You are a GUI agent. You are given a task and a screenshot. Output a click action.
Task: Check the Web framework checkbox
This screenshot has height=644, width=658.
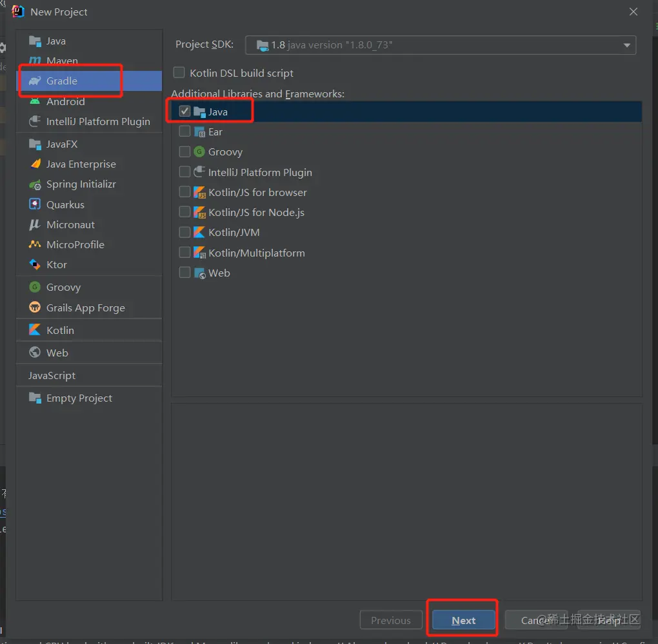coord(184,273)
